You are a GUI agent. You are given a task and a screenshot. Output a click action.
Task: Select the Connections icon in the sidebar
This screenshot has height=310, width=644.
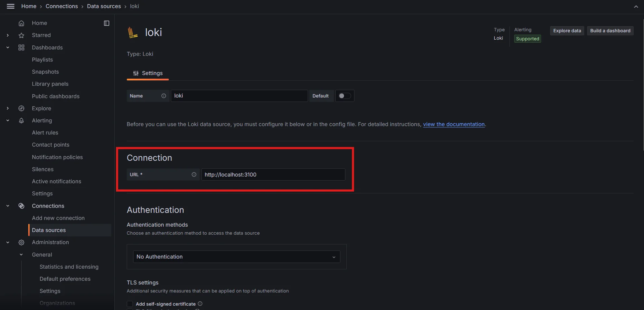(x=21, y=206)
